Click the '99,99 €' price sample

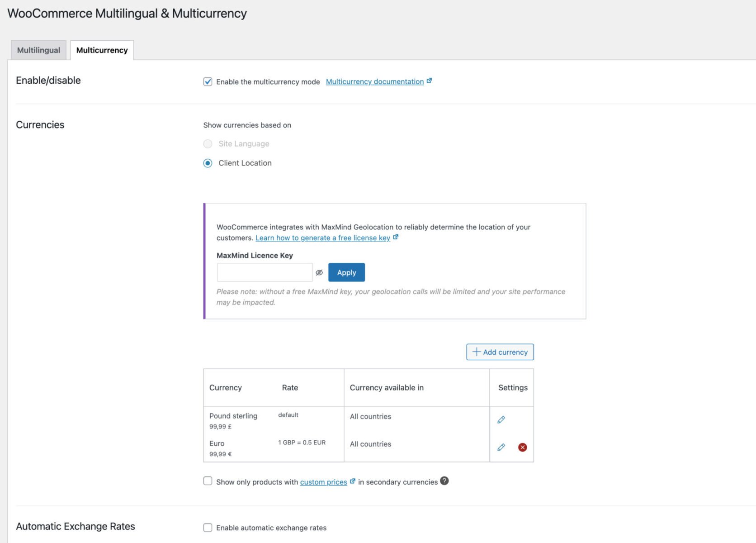(220, 454)
